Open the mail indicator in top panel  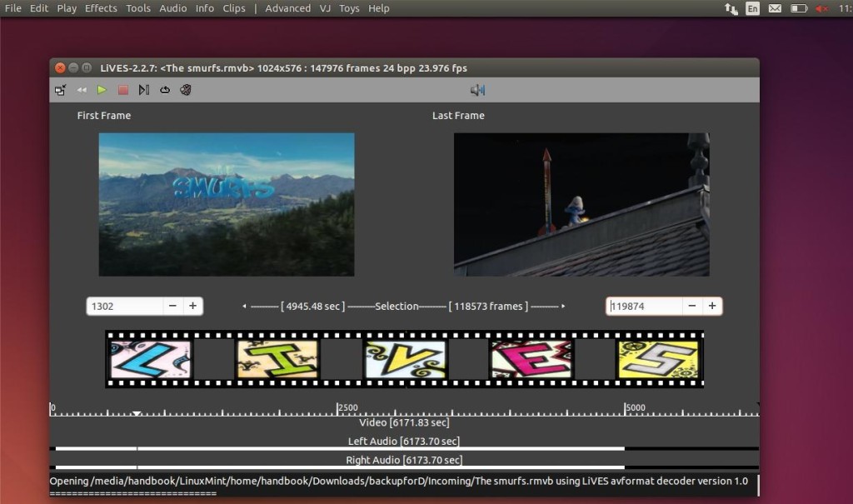click(x=775, y=8)
